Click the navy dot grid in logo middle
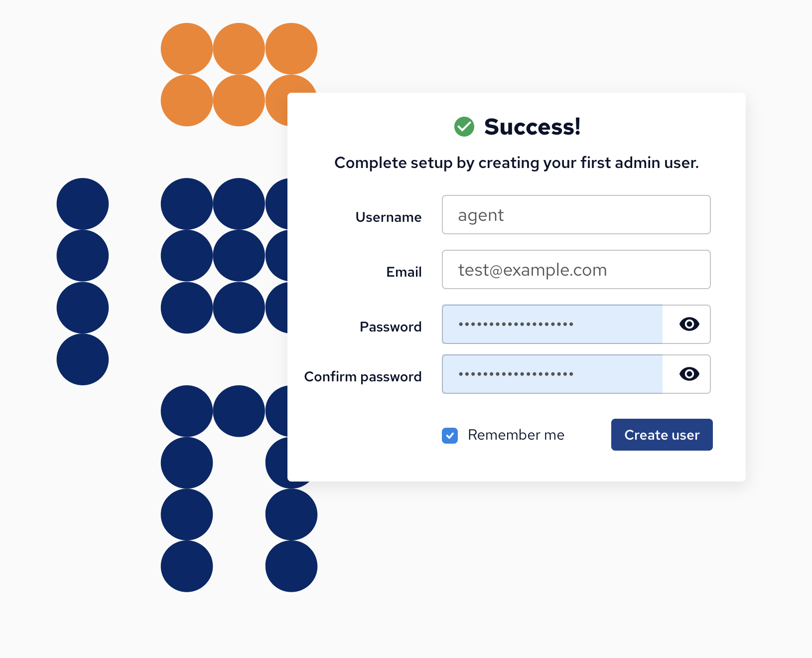The height and width of the screenshot is (658, 812). click(x=224, y=256)
